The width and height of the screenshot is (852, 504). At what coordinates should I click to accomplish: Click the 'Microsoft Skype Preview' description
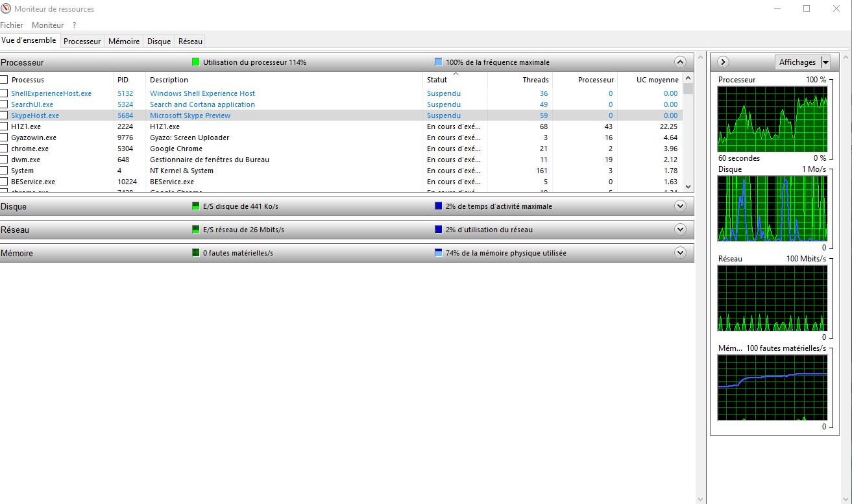pos(190,115)
